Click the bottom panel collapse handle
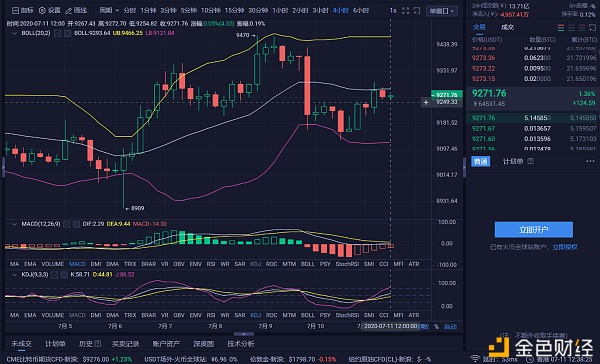Screen dimensions: 600x364 [243, 334]
